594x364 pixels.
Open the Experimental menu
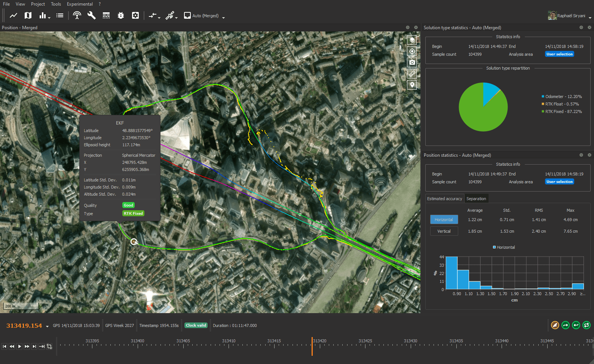(80, 4)
